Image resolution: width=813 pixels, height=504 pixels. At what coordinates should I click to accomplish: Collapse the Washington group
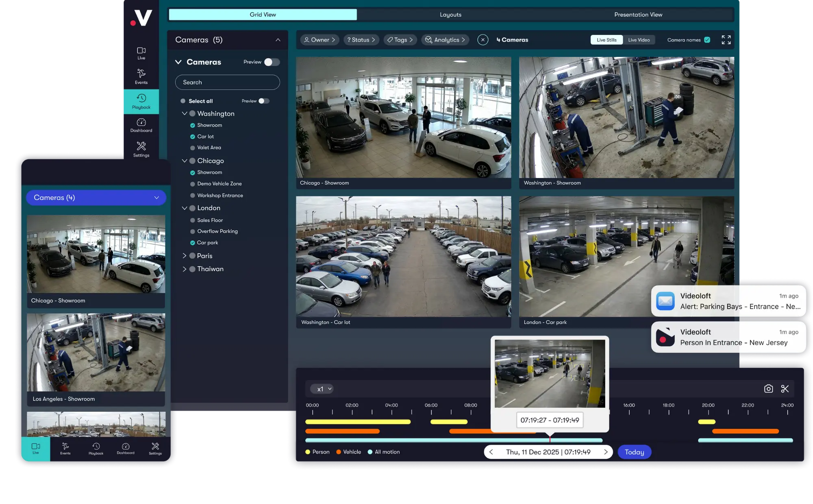tap(185, 113)
